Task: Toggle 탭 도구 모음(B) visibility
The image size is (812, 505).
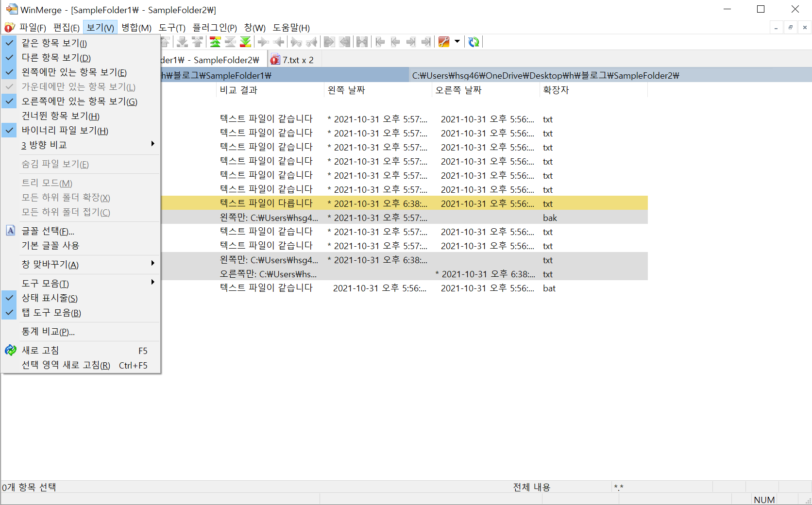Action: tap(81, 313)
